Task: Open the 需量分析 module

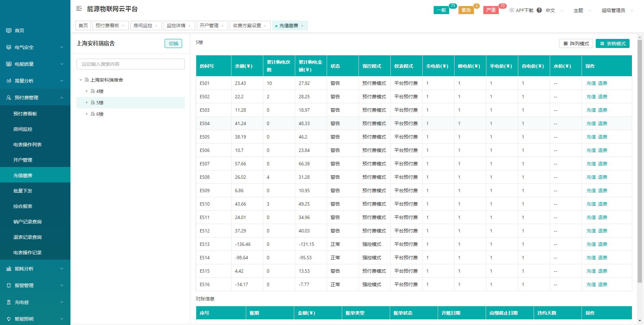Action: (x=24, y=80)
